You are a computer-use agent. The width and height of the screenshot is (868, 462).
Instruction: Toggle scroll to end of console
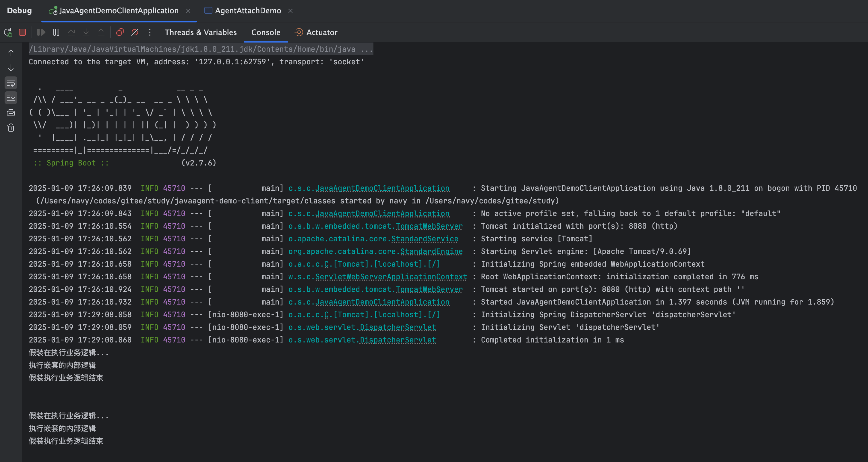[11, 98]
